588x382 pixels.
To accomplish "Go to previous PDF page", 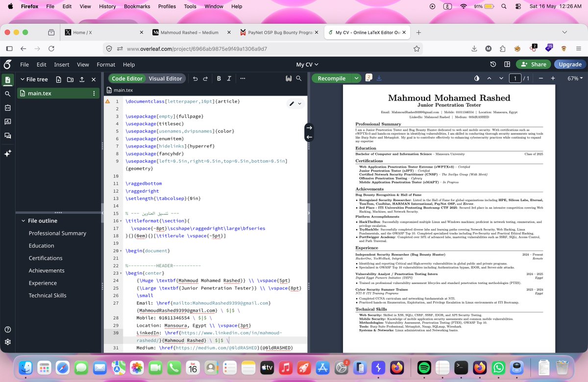I will pos(489,78).
